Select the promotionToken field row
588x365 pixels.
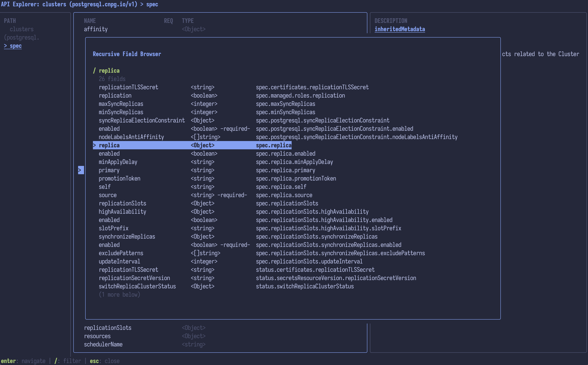[119, 178]
